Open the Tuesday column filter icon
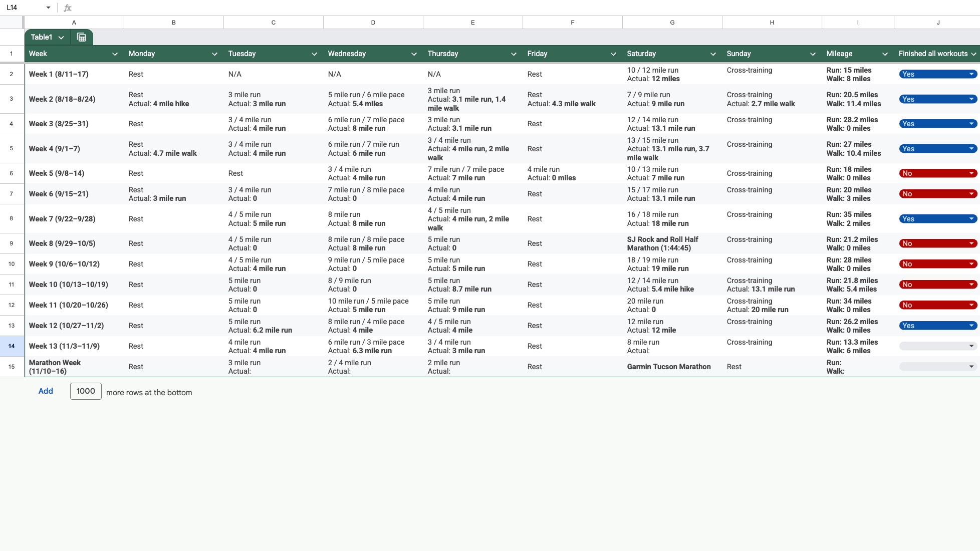The image size is (980, 551). pos(314,54)
